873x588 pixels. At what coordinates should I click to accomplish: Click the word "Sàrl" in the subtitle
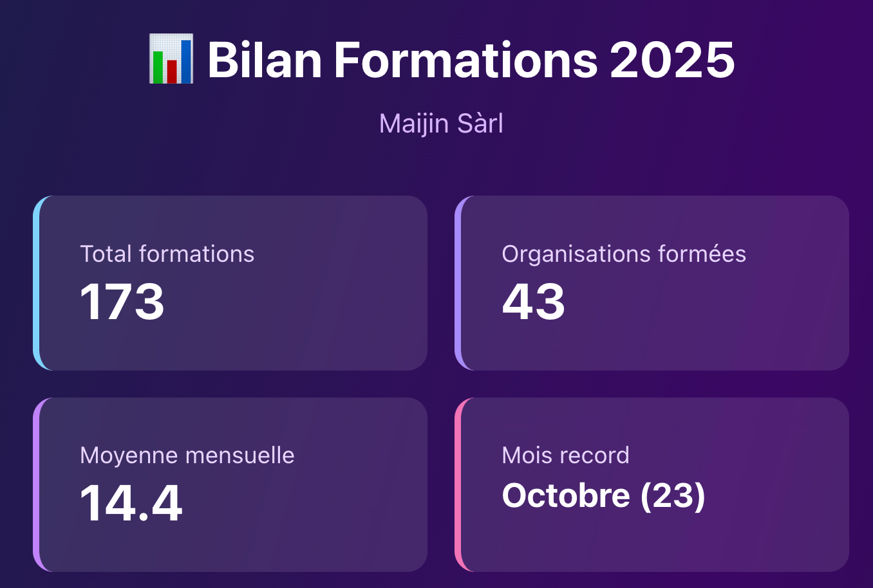point(480,124)
